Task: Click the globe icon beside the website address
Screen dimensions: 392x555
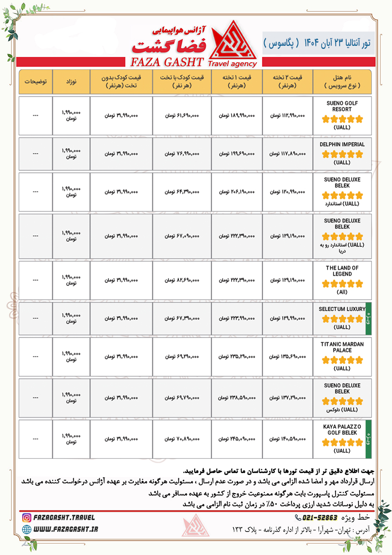Action: coord(27,529)
